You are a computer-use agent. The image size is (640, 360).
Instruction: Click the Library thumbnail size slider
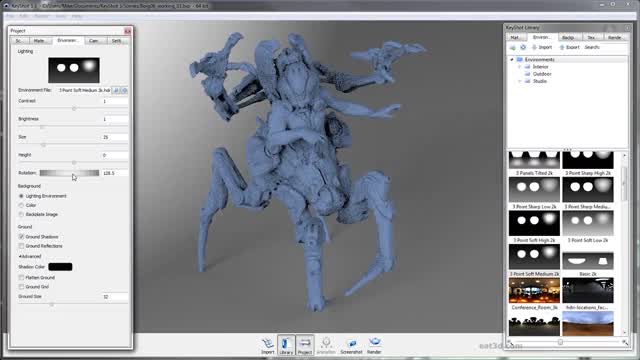[567, 342]
